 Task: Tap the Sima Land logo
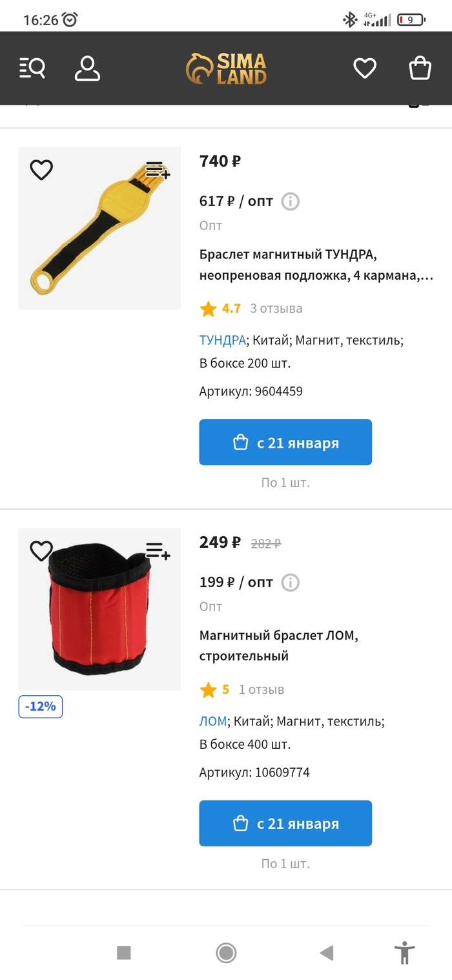pos(226,68)
